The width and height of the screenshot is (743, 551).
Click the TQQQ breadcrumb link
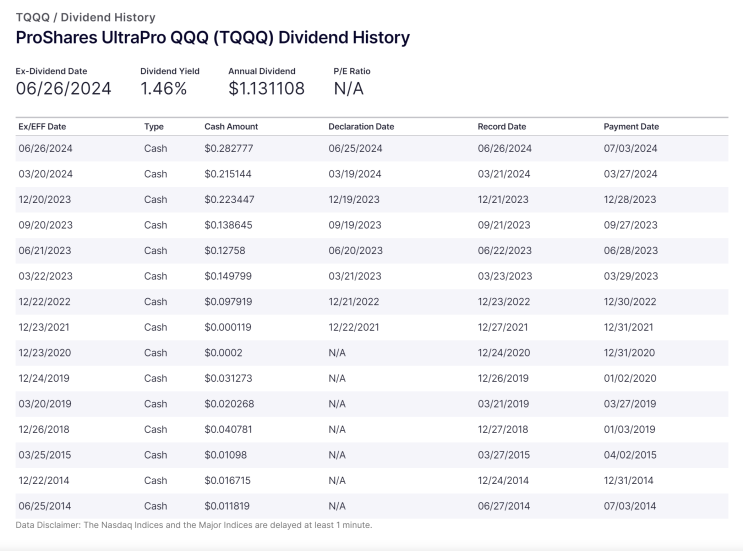pyautogui.click(x=32, y=18)
